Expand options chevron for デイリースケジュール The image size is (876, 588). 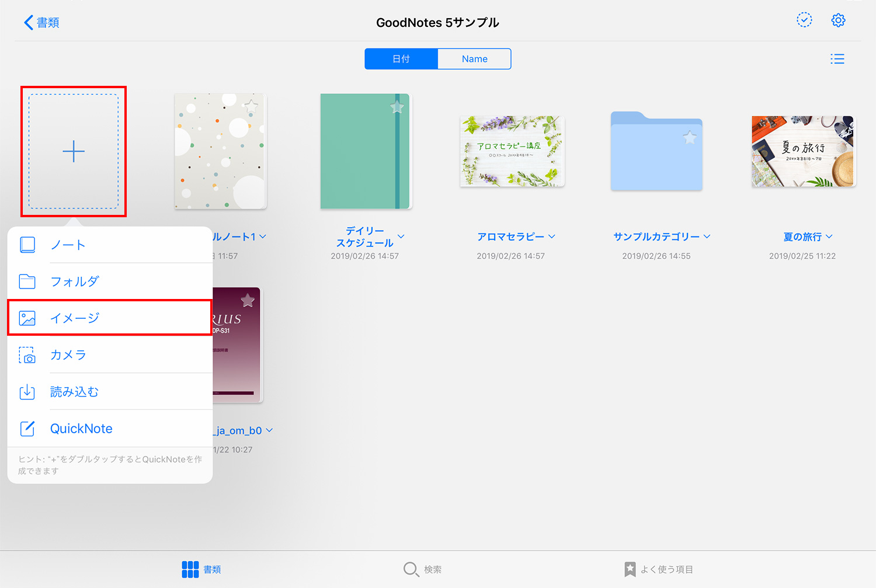point(401,236)
